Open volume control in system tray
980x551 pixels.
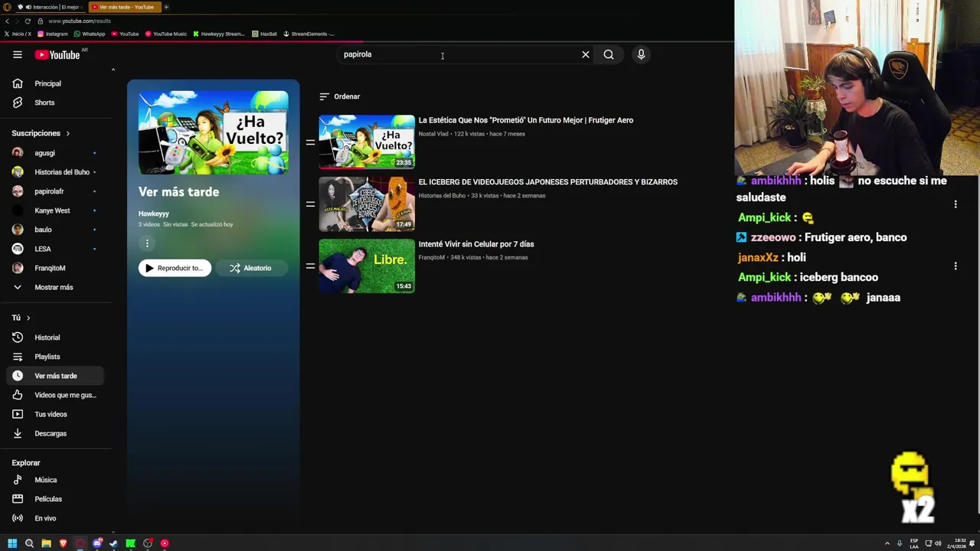point(938,543)
